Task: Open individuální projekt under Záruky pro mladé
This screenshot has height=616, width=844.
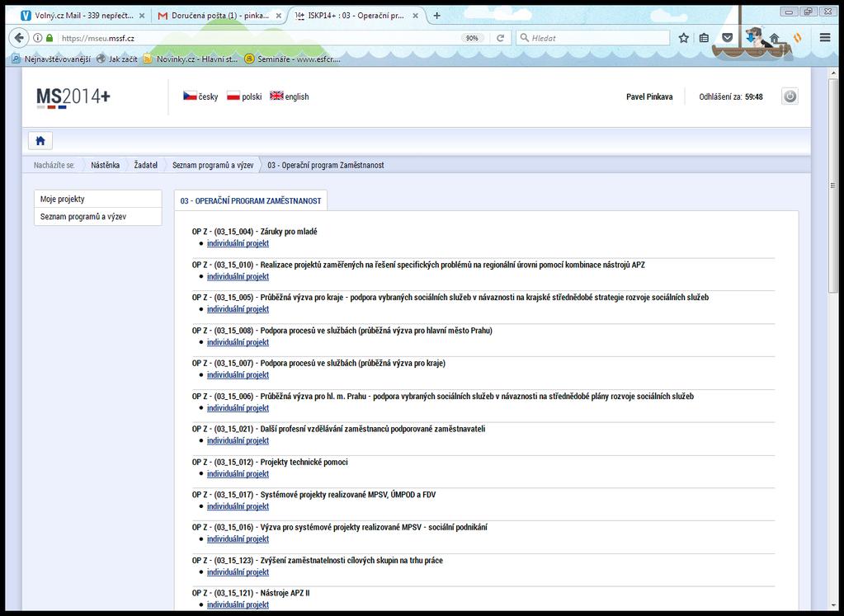Action: point(238,243)
